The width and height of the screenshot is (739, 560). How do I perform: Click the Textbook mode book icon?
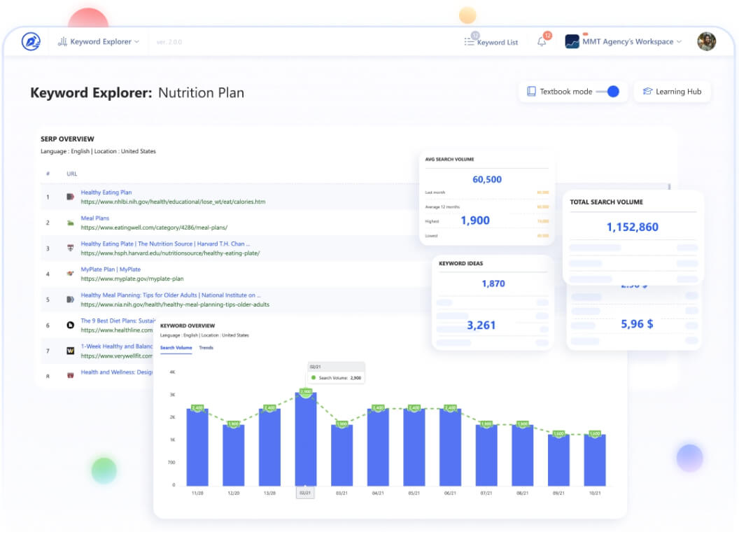531,92
